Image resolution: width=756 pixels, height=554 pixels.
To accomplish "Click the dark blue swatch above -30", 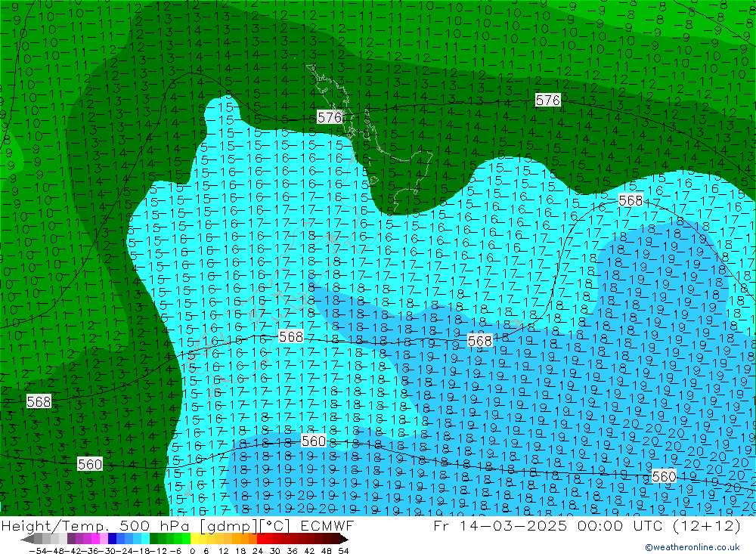I will pos(113,539).
